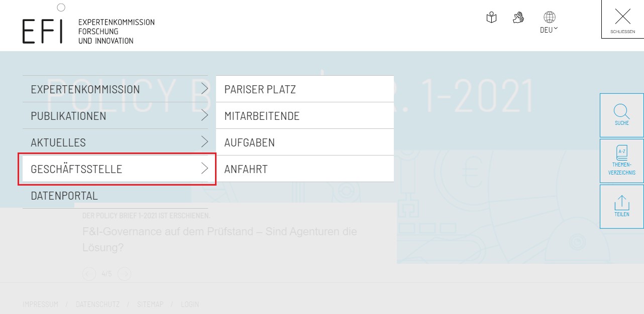
Task: Open the DEU language dropdown
Action: (549, 30)
